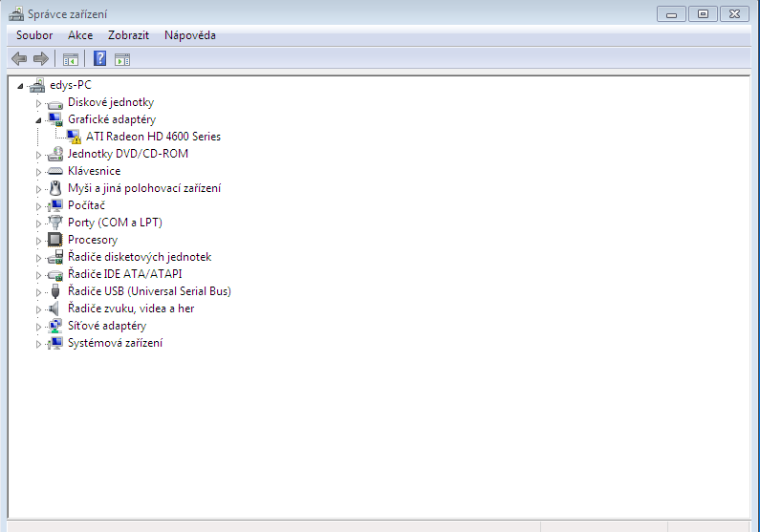Expand Jednotky DVD/CD-ROM node
Viewport: 760px width, 532px height.
[38, 155]
